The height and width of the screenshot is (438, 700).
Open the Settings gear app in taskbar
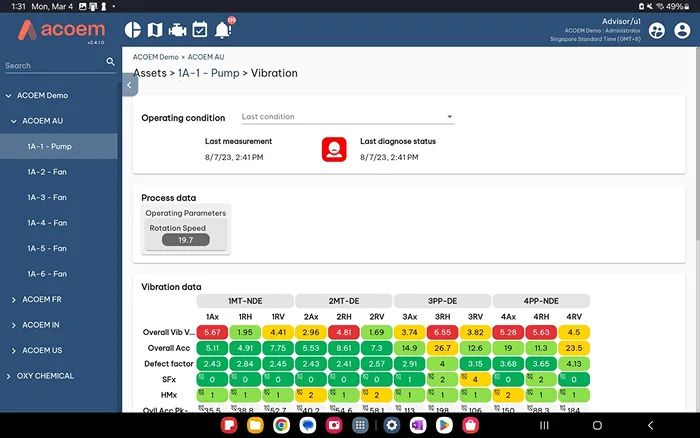392,425
